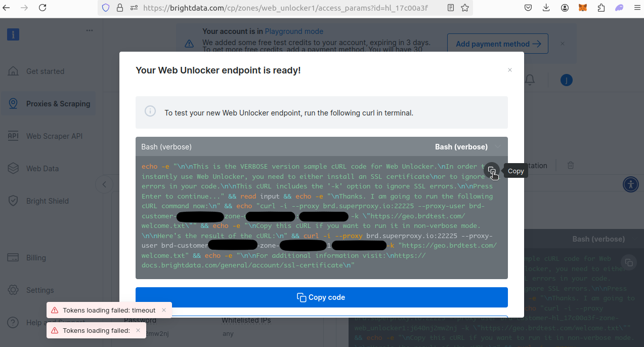Open the user avatar 'j' menu
Image resolution: width=644 pixels, height=347 pixels.
click(x=566, y=80)
